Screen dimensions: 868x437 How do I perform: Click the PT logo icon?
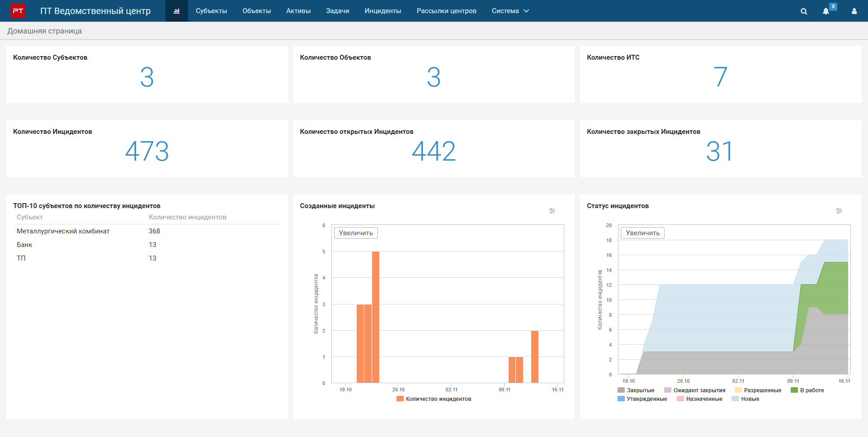pos(18,11)
